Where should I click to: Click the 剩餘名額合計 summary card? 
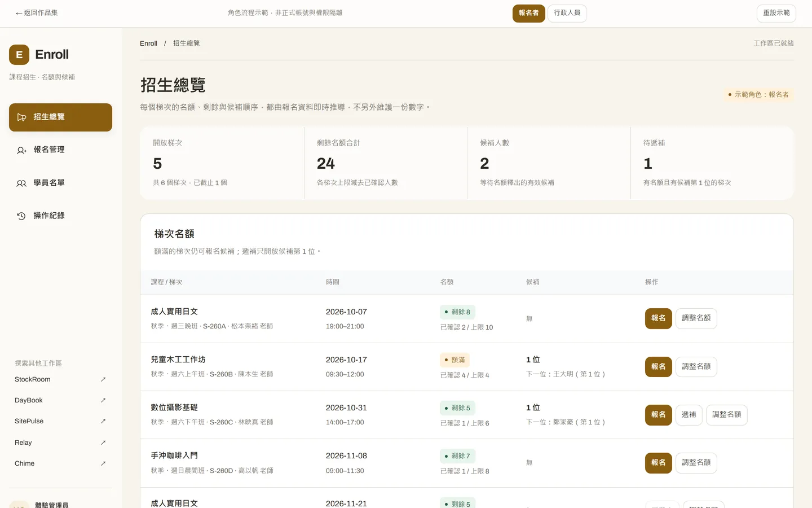(x=386, y=163)
